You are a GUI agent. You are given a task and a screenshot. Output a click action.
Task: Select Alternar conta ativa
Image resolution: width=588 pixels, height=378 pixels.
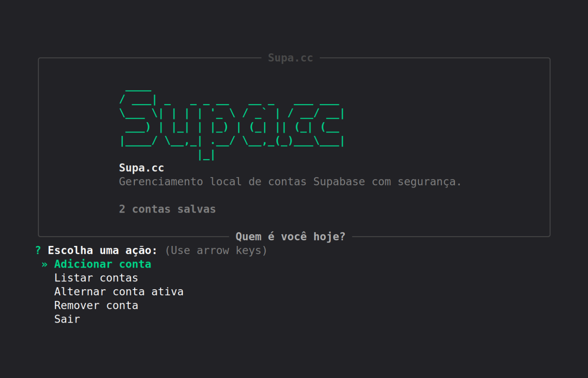[119, 292]
